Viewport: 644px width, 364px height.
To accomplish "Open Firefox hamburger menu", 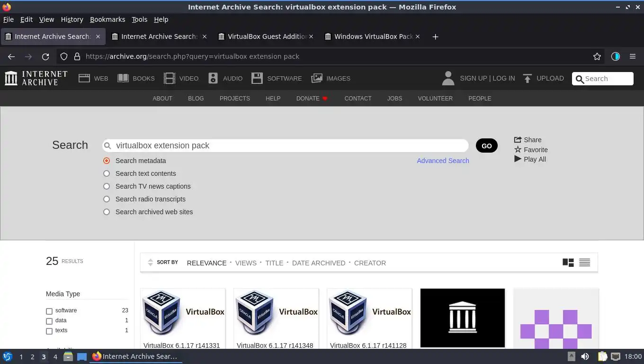I will coord(633,56).
